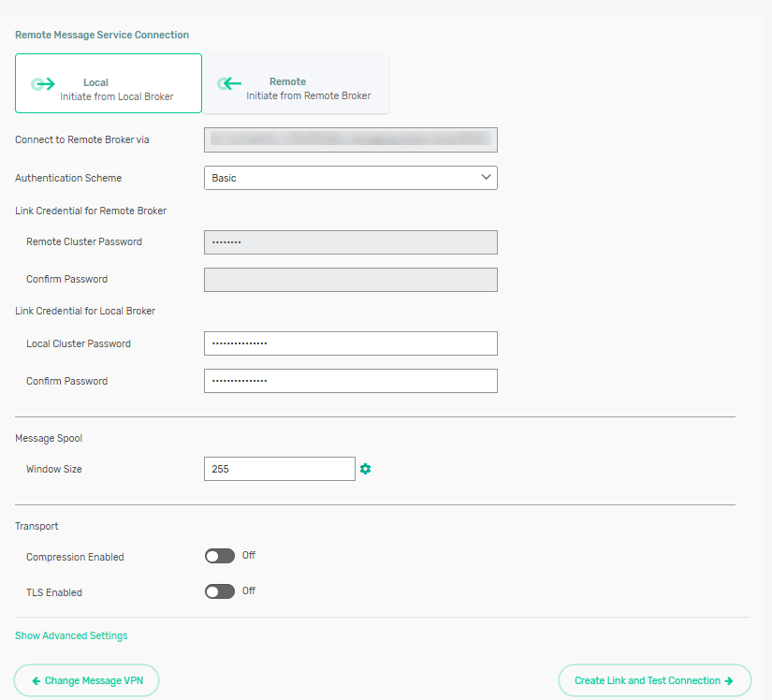Click the left arrow on Change Message VPN
Viewport: 772px width, 700px height.
tap(36, 680)
